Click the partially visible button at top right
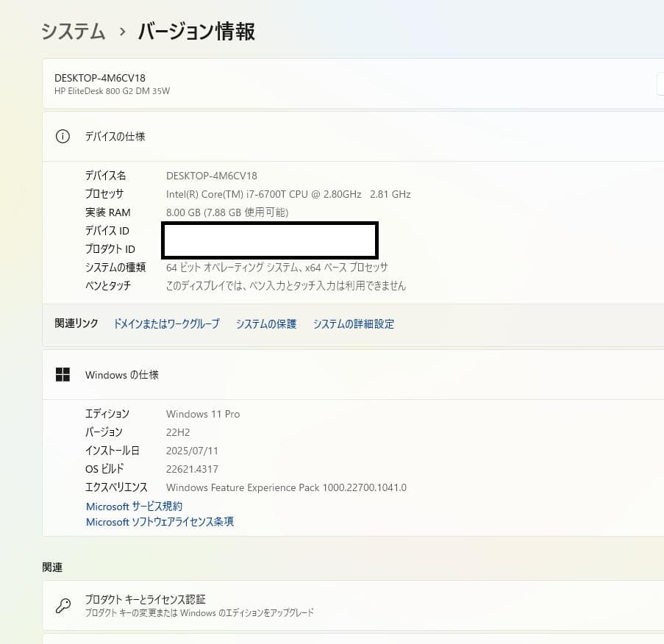The width and height of the screenshot is (664, 644). click(658, 84)
